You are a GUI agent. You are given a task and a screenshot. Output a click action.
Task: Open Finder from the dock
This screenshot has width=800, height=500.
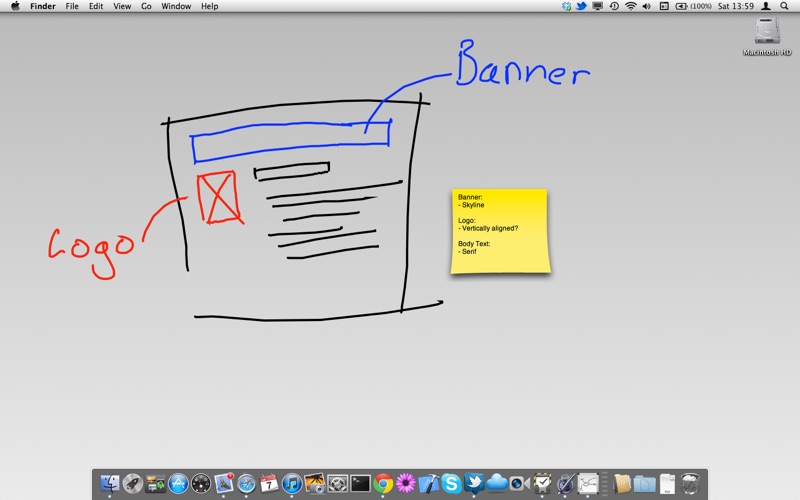pos(109,485)
